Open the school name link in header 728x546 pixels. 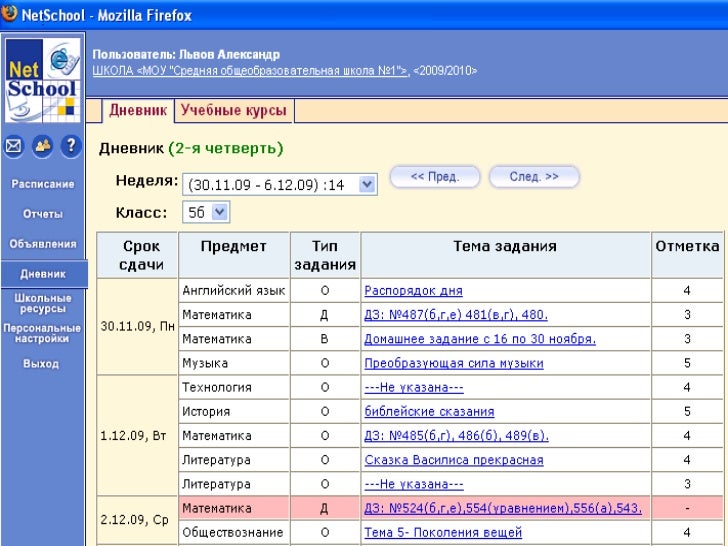tap(251, 71)
